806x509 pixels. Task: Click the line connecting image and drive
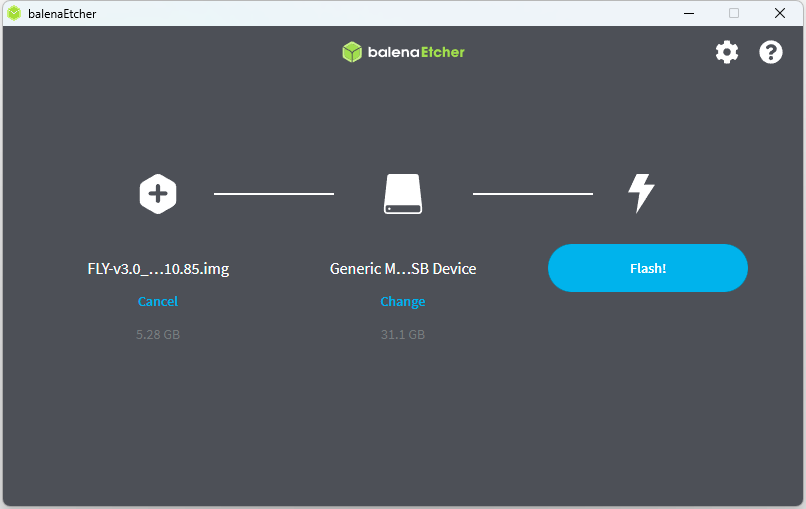273,193
